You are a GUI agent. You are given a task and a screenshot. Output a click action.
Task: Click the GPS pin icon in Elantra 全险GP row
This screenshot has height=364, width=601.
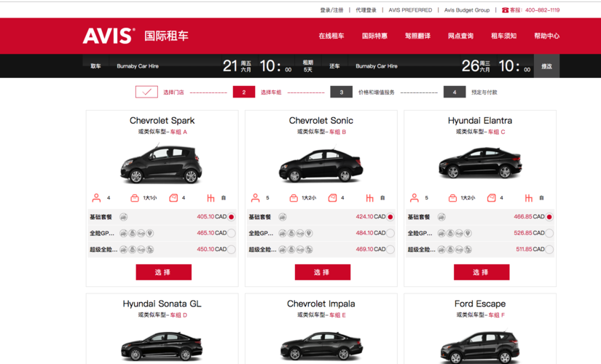coord(468,233)
